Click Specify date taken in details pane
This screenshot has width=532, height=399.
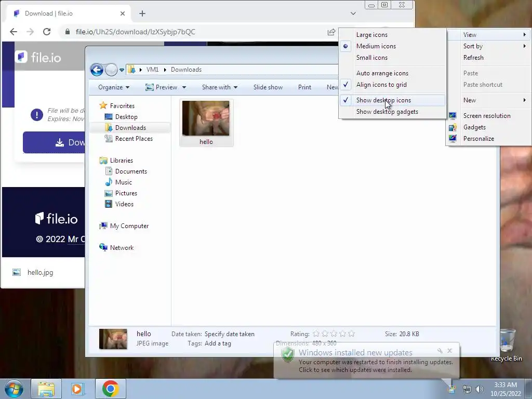pos(229,334)
